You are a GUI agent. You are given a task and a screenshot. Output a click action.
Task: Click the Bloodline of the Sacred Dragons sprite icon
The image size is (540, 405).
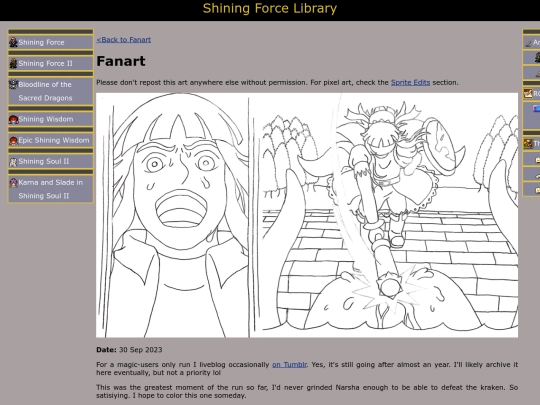(x=13, y=84)
